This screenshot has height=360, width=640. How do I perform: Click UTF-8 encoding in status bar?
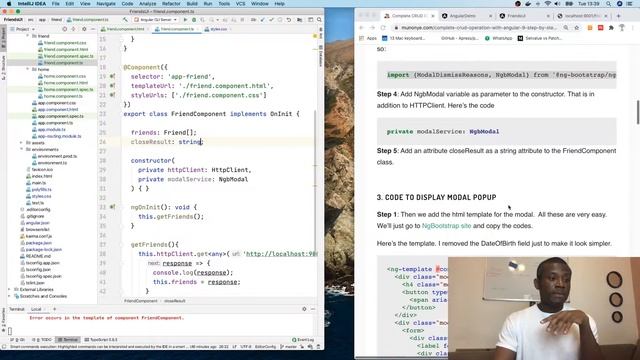246,347
